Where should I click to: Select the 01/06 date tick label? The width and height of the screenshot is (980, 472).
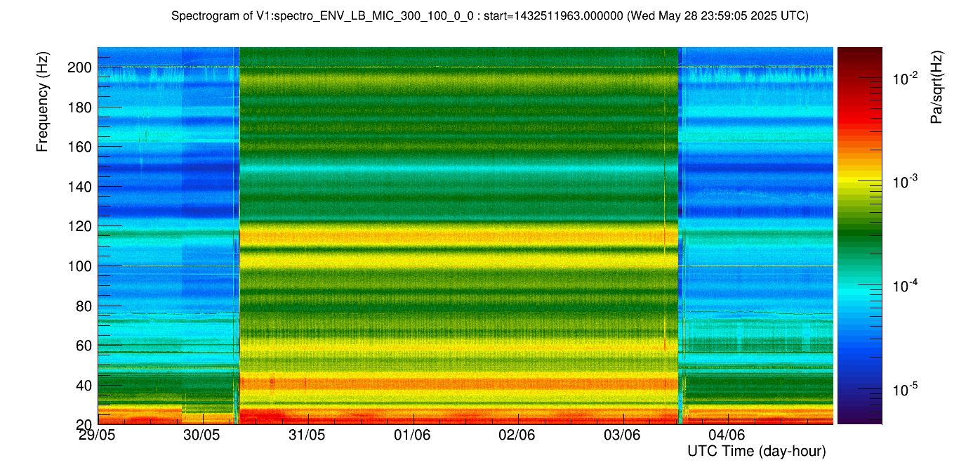pyautogui.click(x=412, y=435)
